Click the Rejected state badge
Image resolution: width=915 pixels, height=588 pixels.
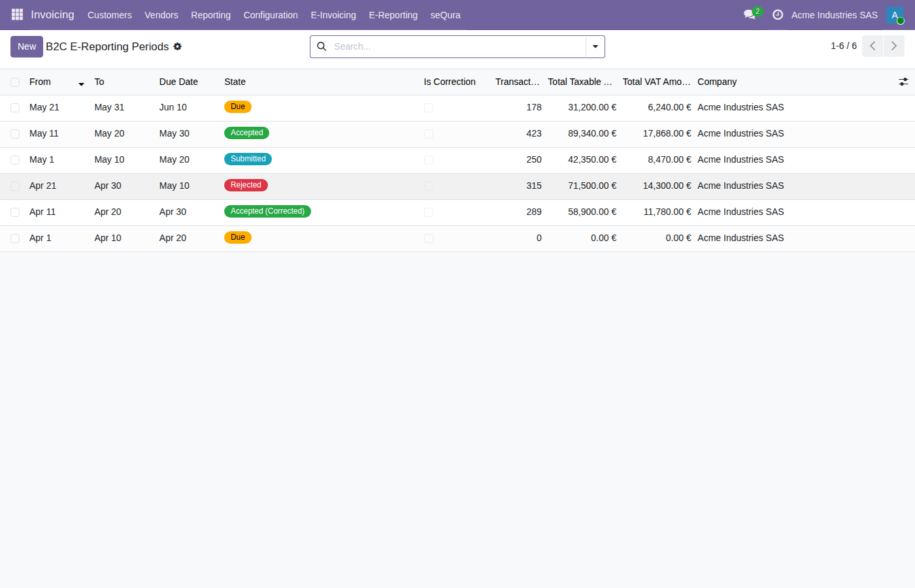[246, 185]
